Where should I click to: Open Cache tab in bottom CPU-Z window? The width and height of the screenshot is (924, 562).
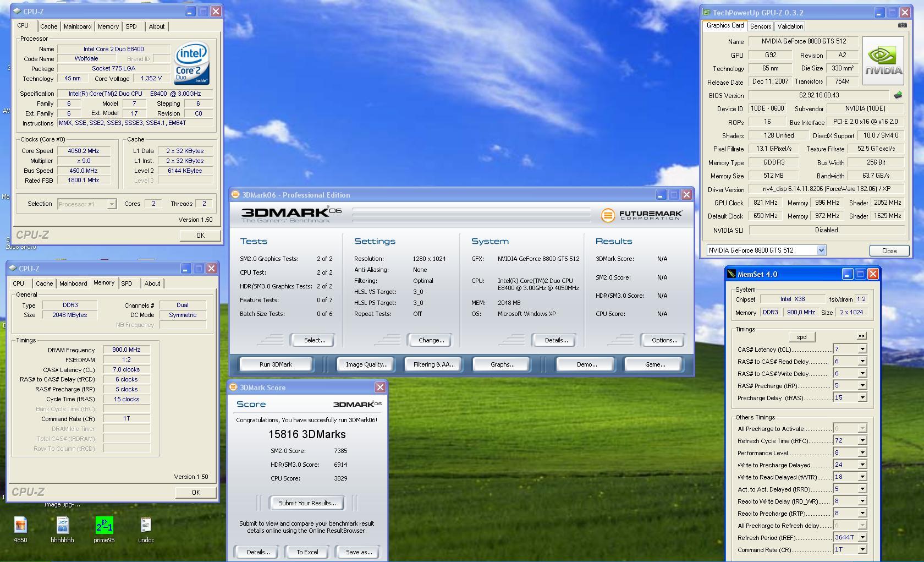[x=45, y=283]
